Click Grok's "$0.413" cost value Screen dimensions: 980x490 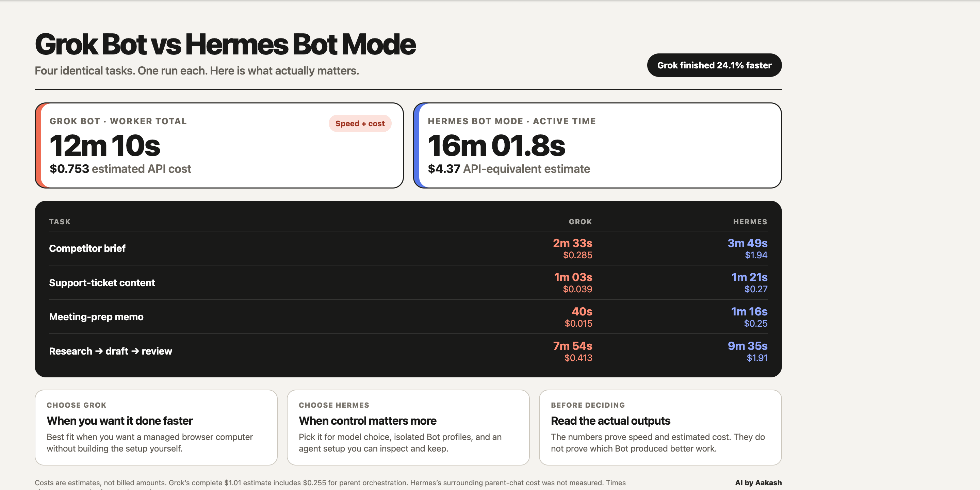tap(578, 358)
